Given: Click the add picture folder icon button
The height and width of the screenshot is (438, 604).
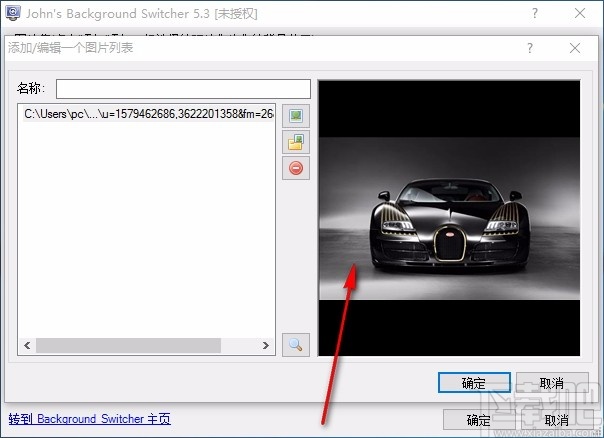Looking at the screenshot, I should (295, 142).
